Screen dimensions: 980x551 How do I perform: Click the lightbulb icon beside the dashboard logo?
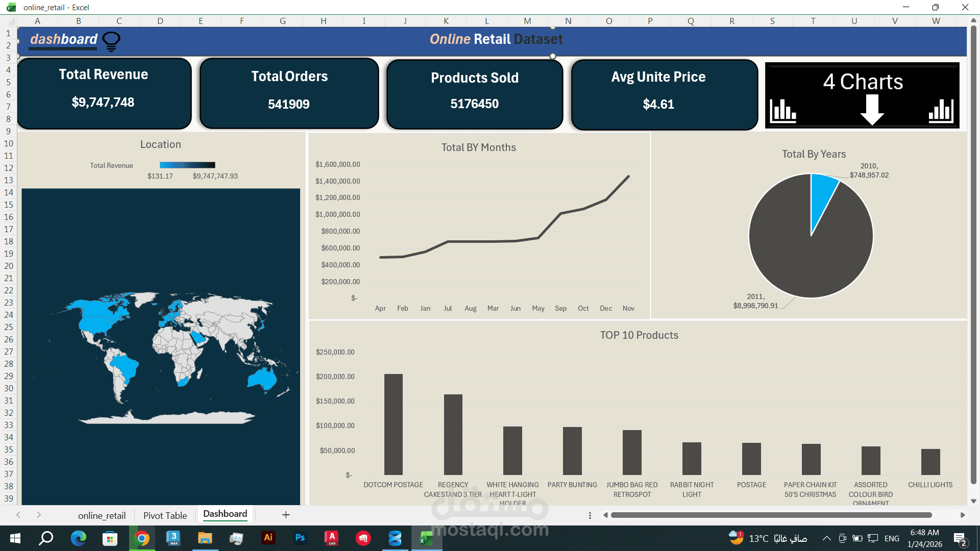pos(110,40)
